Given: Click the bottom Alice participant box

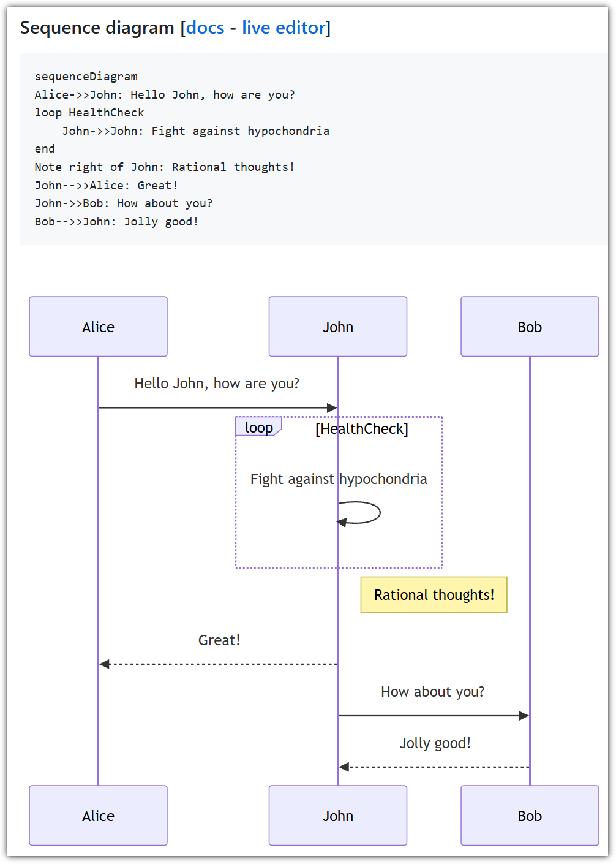Looking at the screenshot, I should (98, 816).
